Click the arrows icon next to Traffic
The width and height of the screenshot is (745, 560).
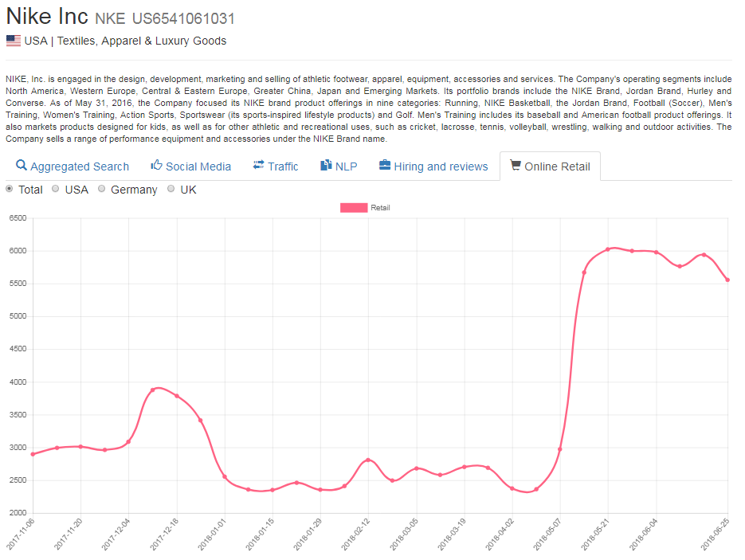tap(258, 165)
